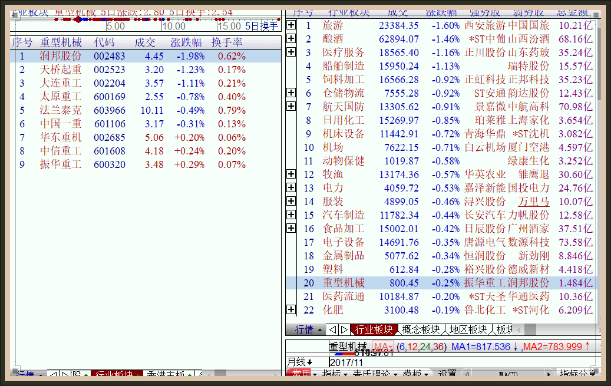Screen dimensions: 611x386
Task: Click the right-arrow tab scroll button beside 行业板块
Action: (344, 330)
